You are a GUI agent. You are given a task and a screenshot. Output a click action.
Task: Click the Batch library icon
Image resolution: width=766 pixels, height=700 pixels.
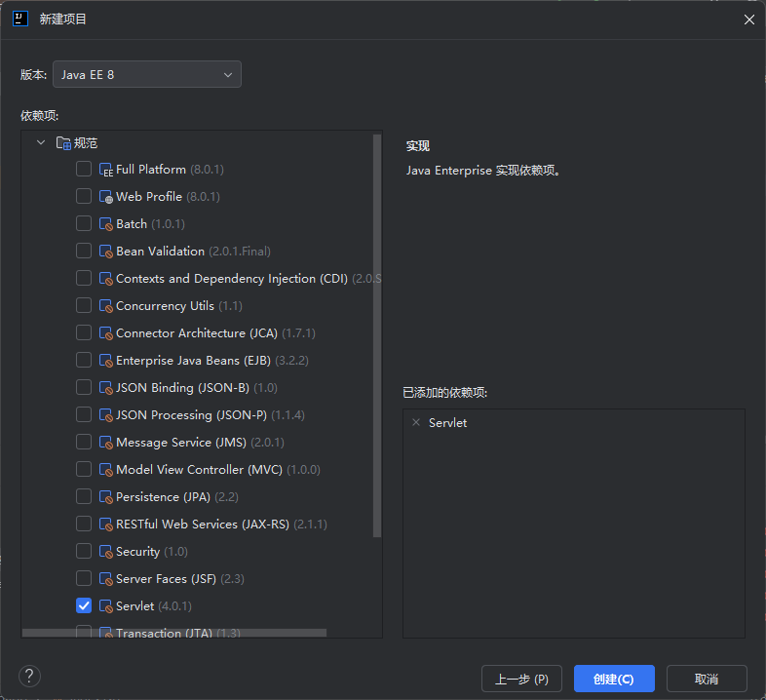(x=106, y=224)
